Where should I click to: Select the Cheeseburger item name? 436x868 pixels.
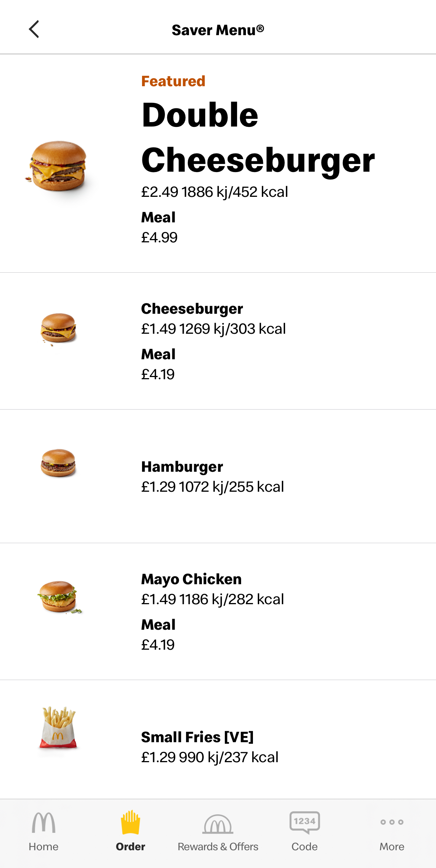pyautogui.click(x=192, y=309)
